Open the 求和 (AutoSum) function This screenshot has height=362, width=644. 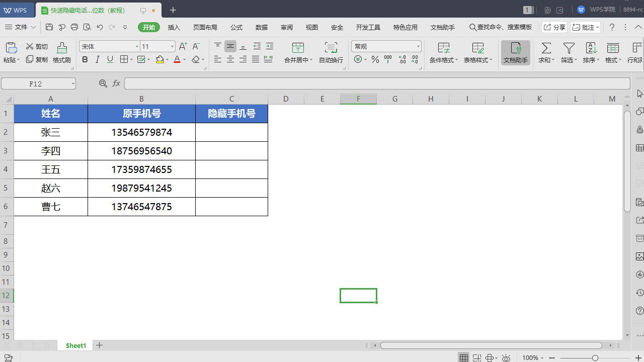tap(546, 53)
